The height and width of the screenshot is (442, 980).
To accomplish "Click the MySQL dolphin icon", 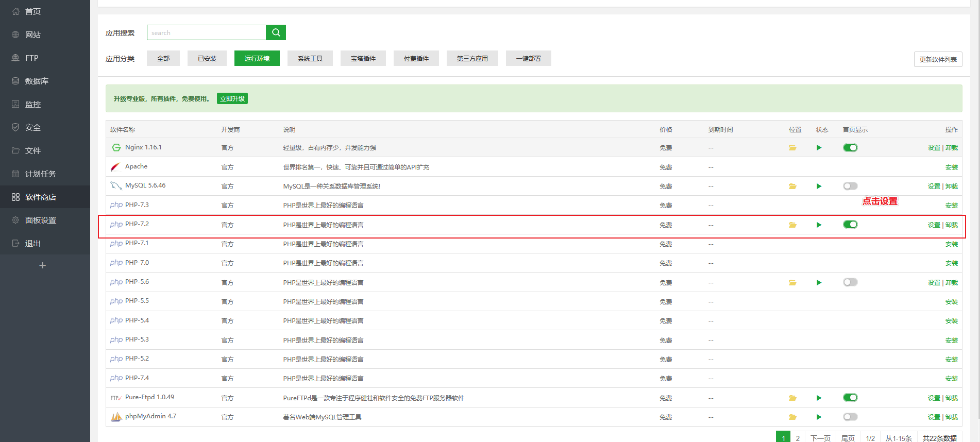I will click(x=116, y=186).
